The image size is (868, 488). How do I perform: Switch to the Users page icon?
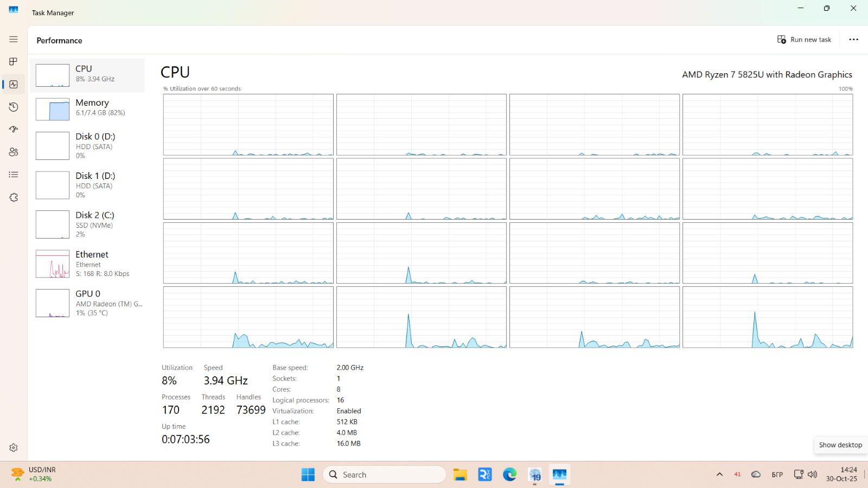(x=14, y=152)
